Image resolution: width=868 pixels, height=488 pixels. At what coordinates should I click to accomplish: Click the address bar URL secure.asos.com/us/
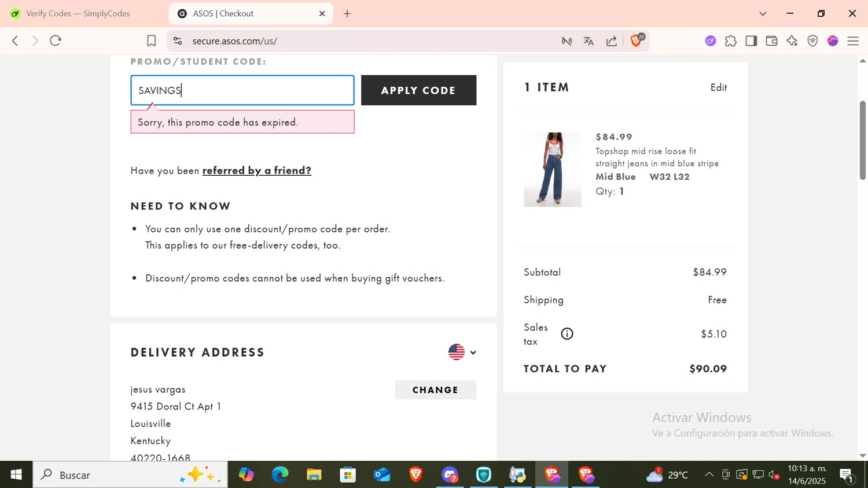(x=234, y=41)
